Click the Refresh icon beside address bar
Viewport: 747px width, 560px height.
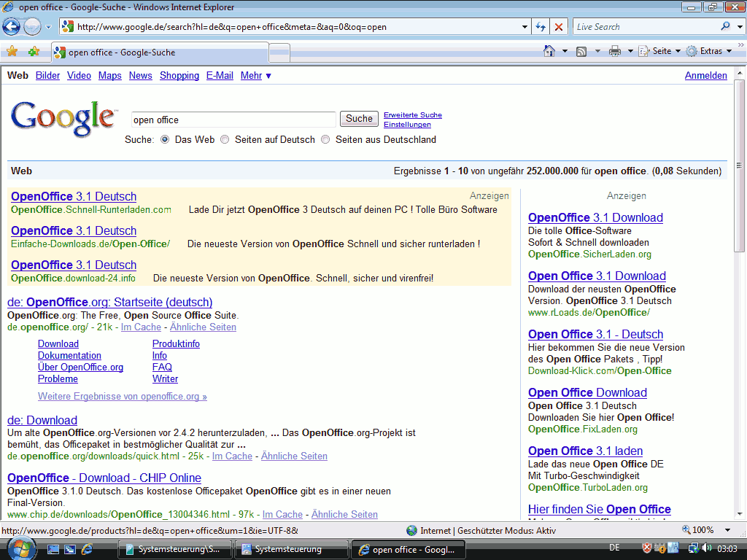pos(541,27)
